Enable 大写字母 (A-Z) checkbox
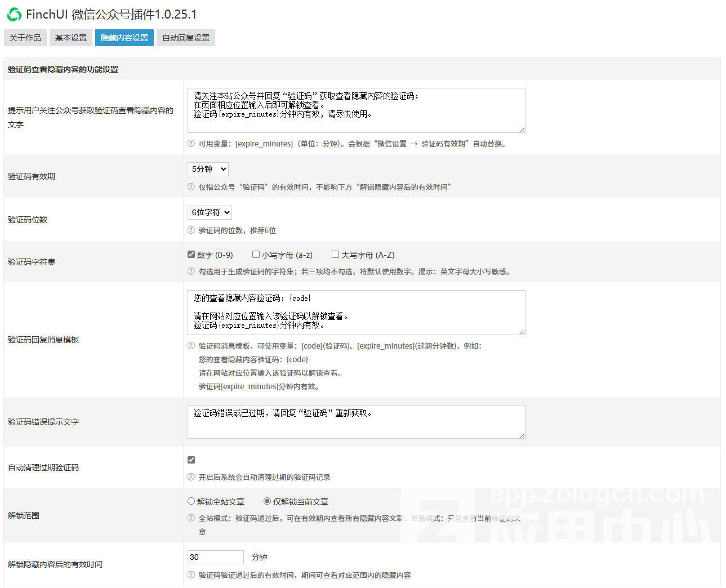726x588 pixels. coord(335,255)
